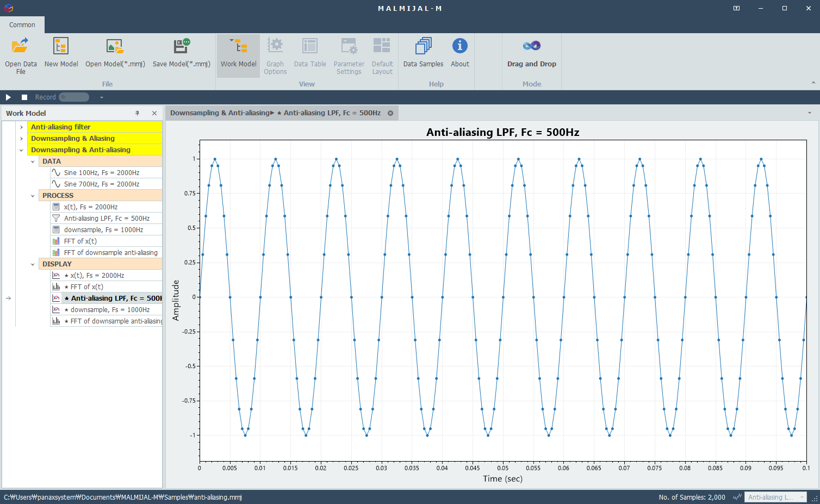Switch to Drag and Drop mode
Screen dimensions: 820x504
pyautogui.click(x=532, y=53)
